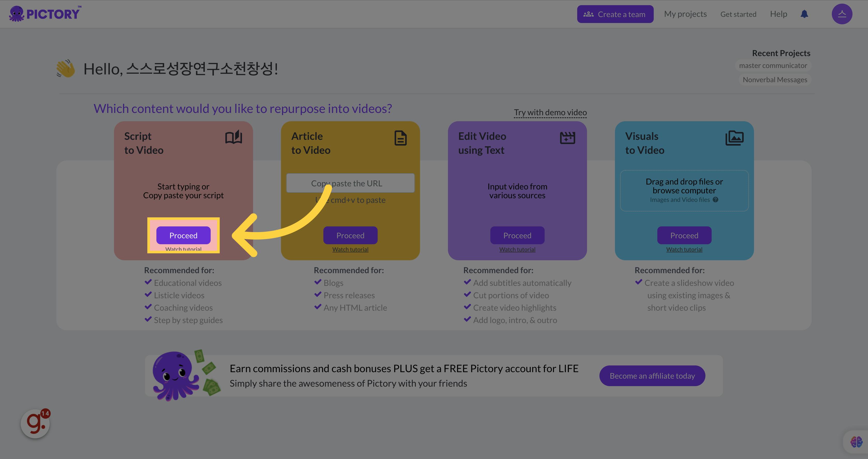Click the Visuals to Video images icon

(x=734, y=138)
